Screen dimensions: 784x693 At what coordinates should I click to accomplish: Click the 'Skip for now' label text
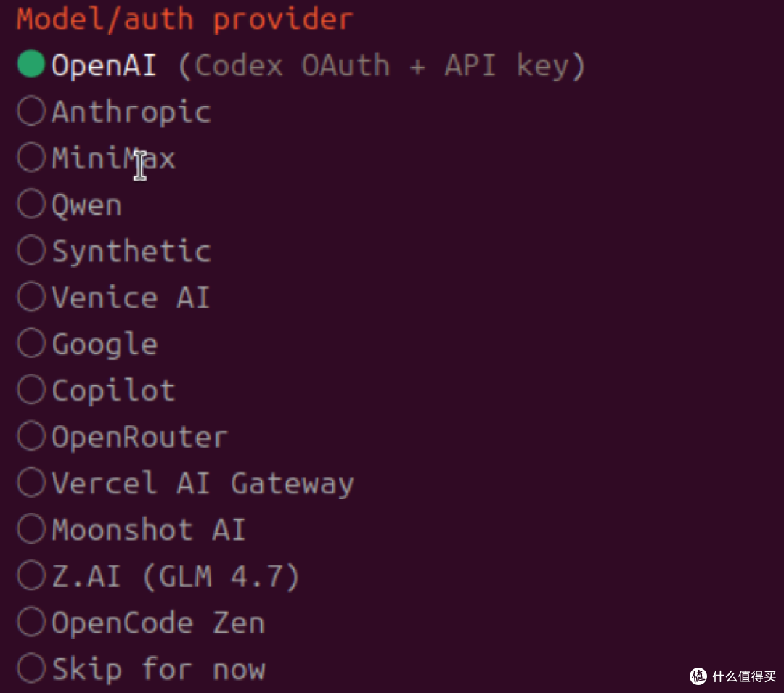point(158,670)
